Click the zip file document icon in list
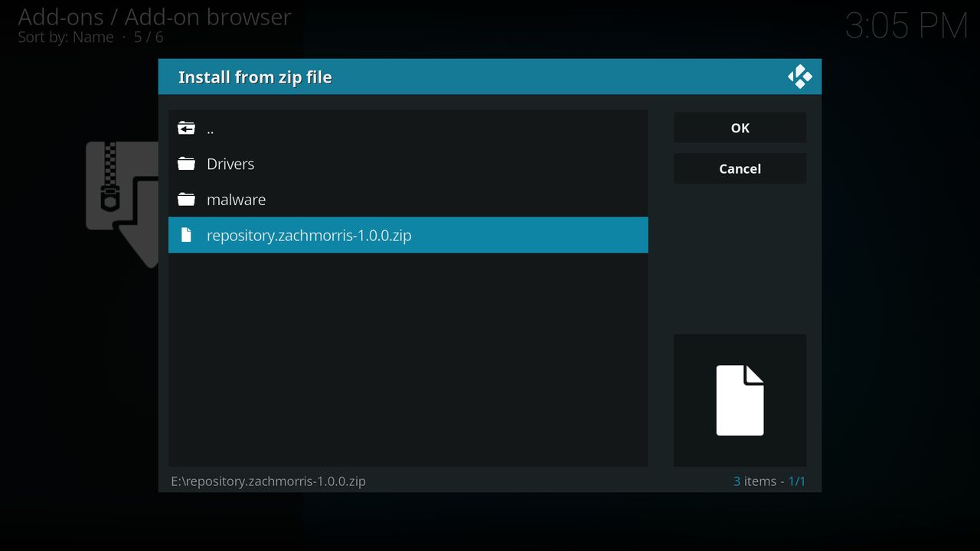 coord(186,235)
